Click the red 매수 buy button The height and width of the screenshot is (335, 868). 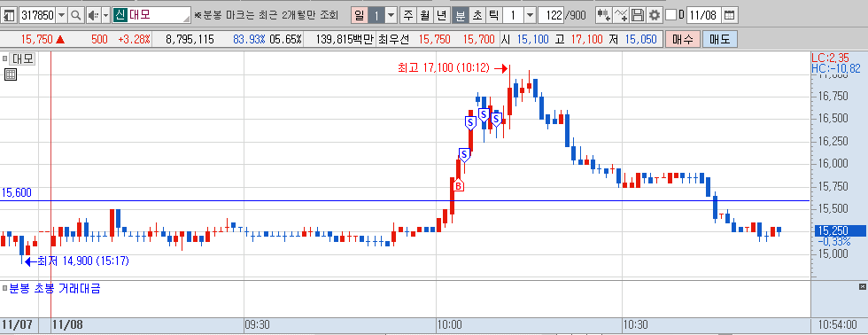click(x=683, y=39)
